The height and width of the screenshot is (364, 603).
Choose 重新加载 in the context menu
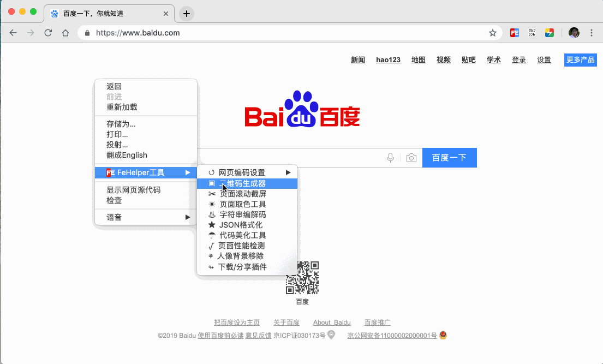pyautogui.click(x=146, y=107)
